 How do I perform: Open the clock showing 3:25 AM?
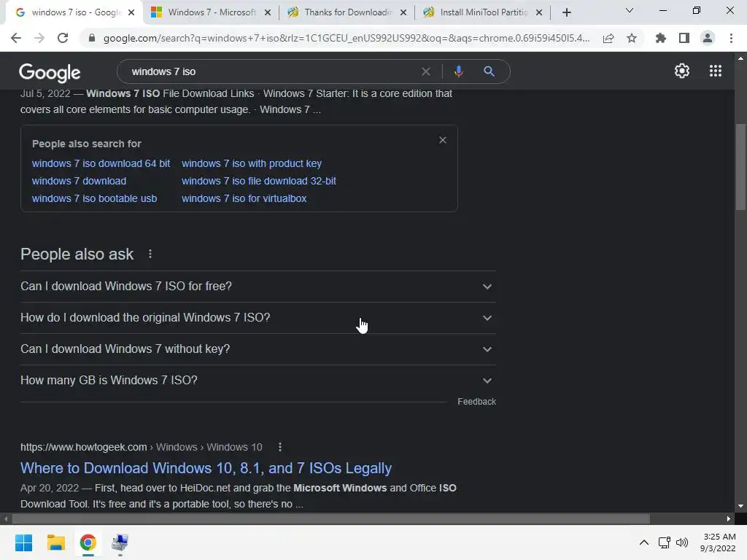pos(718,542)
